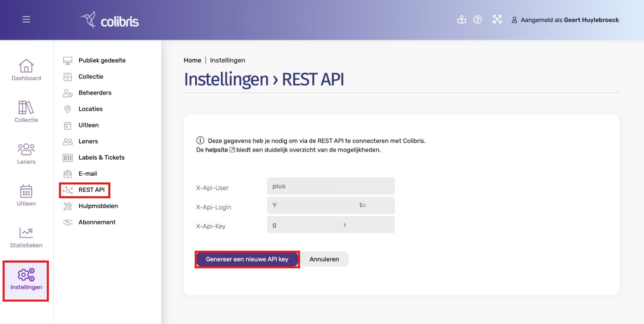The image size is (644, 324).
Task: Click the X-Api-Key label
Action: coord(211,226)
